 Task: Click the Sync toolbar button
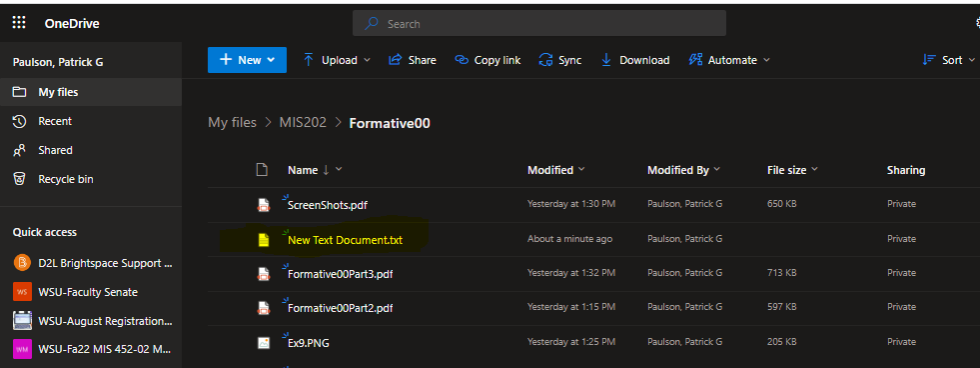[x=560, y=60]
